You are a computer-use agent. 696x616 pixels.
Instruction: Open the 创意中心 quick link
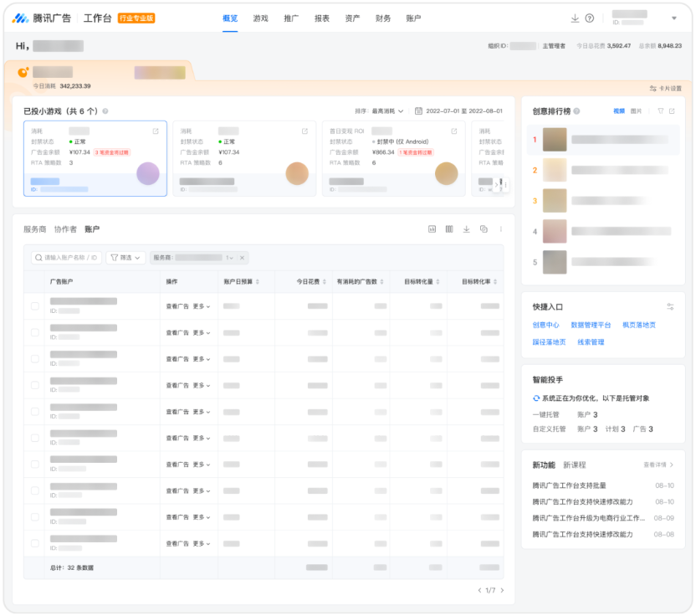pyautogui.click(x=545, y=325)
